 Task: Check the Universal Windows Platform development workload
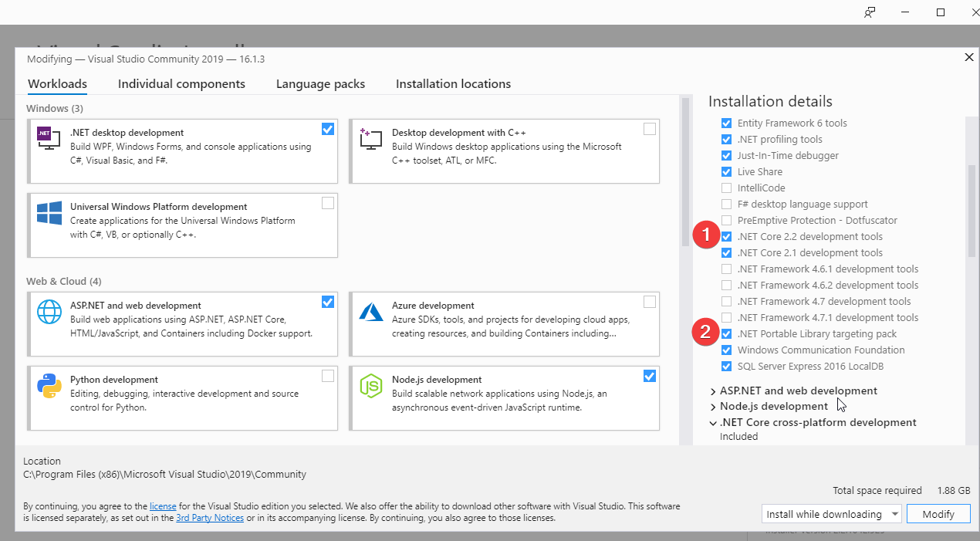(x=328, y=203)
